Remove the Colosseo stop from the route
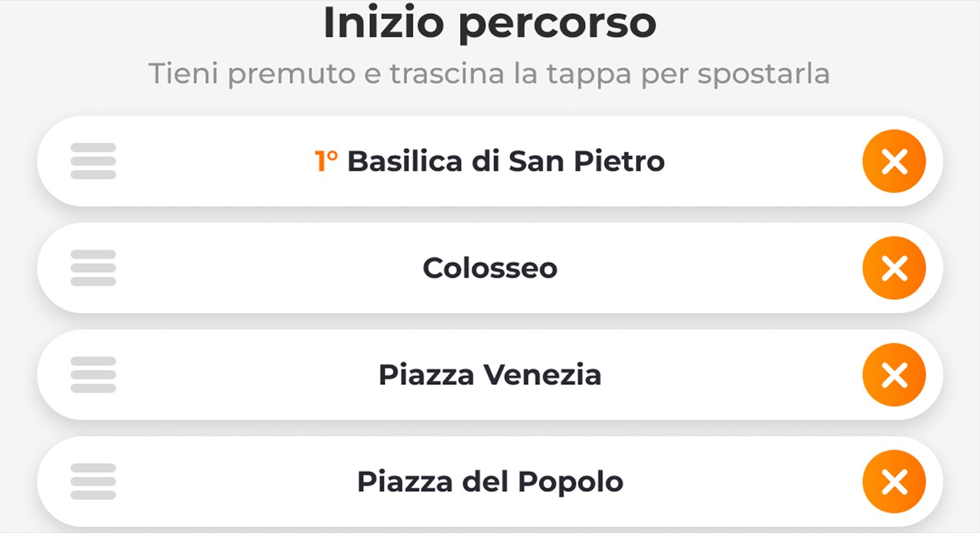 (x=893, y=268)
